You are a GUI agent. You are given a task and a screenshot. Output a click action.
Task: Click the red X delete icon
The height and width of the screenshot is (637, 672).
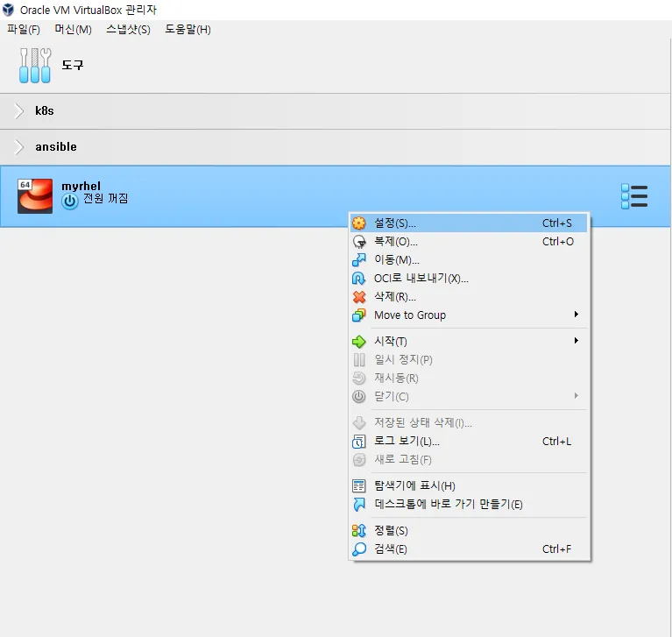[358, 297]
